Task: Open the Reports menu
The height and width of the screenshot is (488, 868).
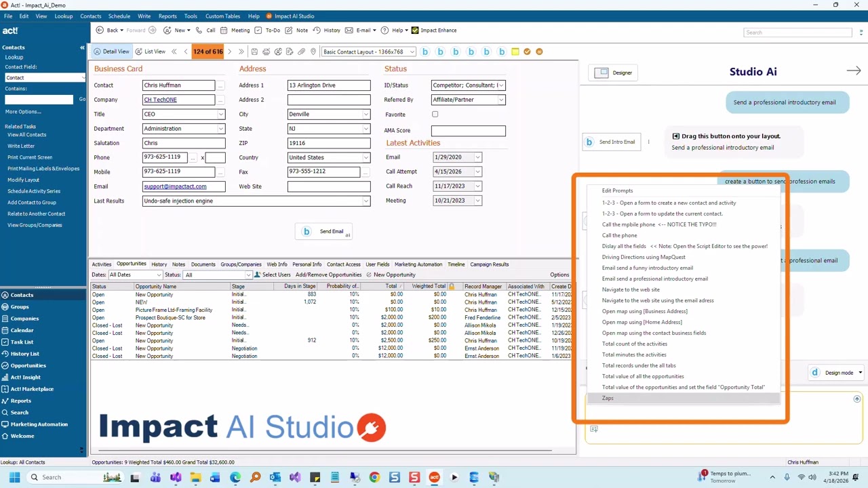Action: [x=167, y=16]
